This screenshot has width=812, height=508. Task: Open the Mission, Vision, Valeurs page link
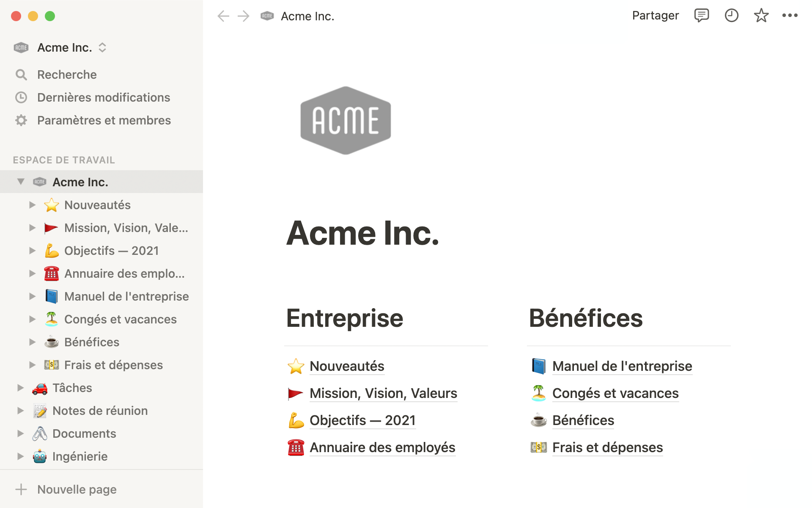coord(383,393)
